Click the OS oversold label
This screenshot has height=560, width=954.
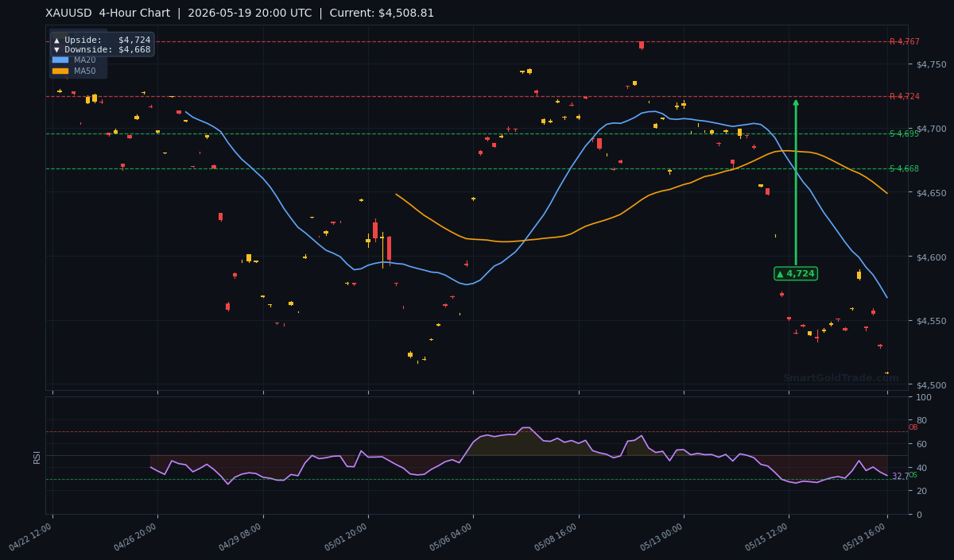tap(913, 475)
